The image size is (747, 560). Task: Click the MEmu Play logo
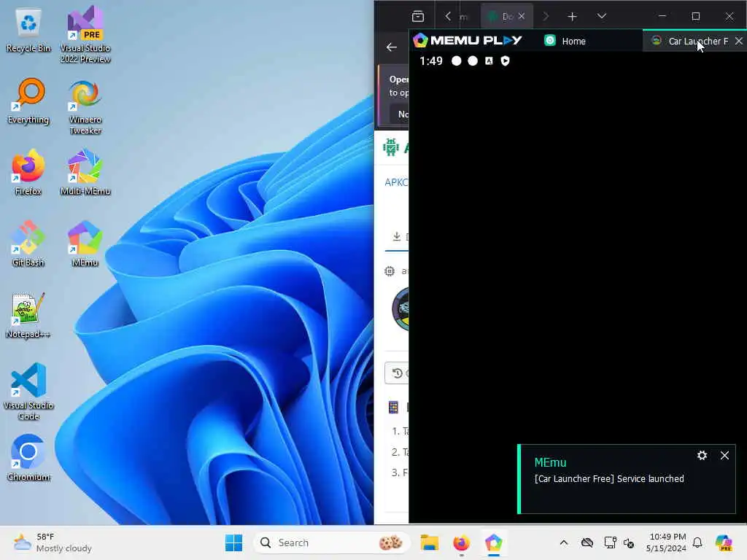(x=468, y=41)
